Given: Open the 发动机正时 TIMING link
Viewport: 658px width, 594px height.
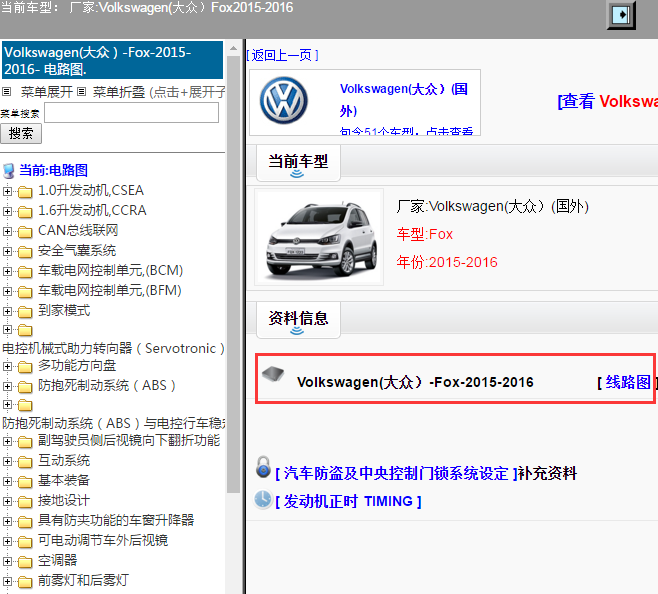Looking at the screenshot, I should pos(348,501).
